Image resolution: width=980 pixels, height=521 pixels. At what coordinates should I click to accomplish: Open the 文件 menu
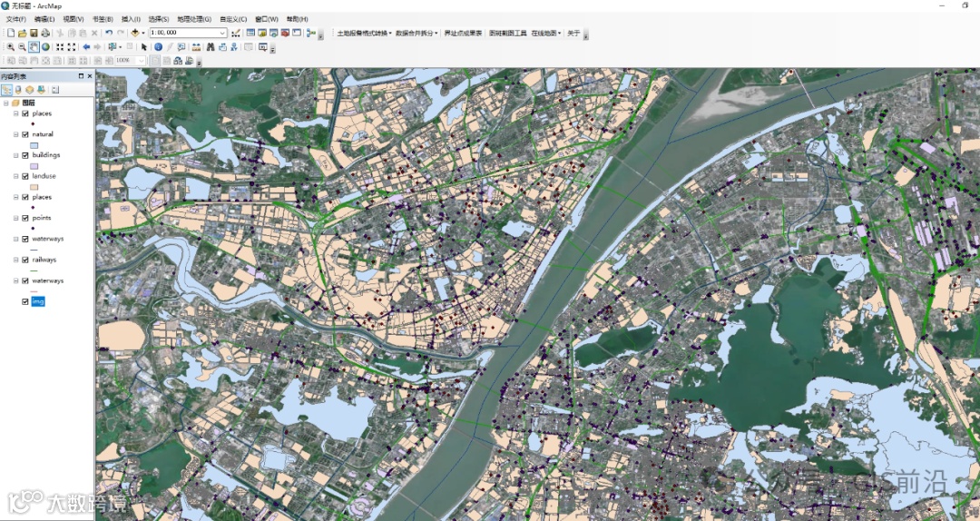[15, 19]
